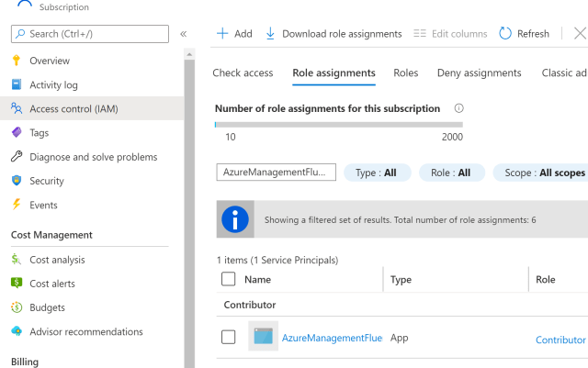Open the Overview lightbulb icon
Screen dimensions: 588x368
tap(17, 61)
